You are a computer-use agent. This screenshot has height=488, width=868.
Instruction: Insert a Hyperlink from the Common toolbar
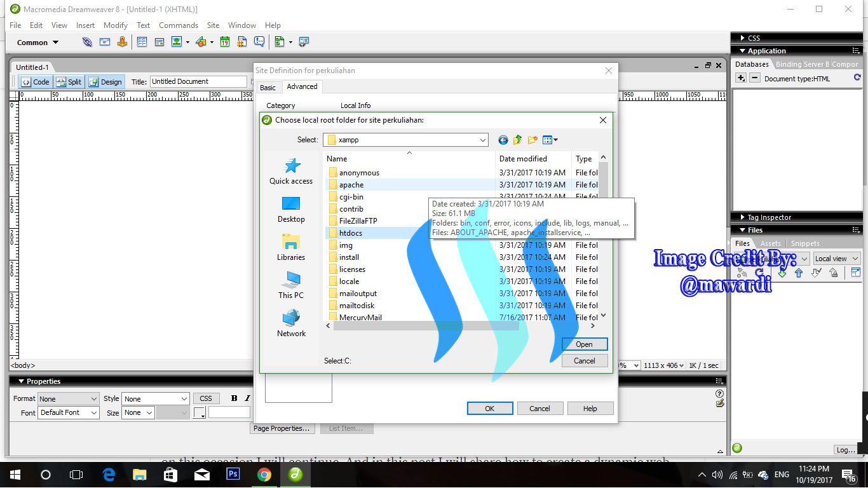coord(87,42)
